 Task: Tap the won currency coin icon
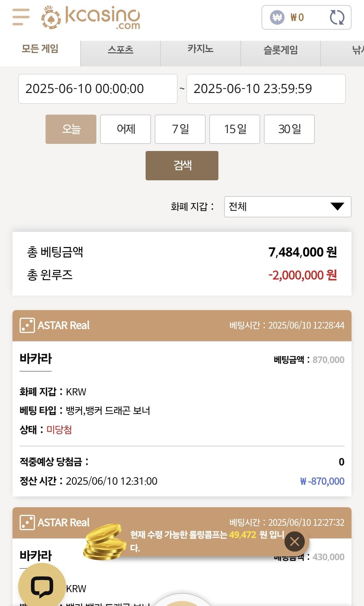point(277,17)
